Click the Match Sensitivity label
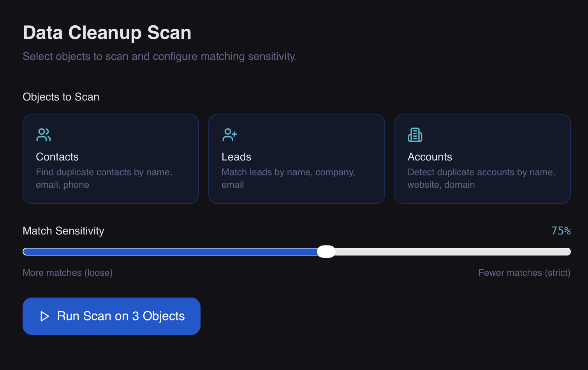 (x=63, y=231)
